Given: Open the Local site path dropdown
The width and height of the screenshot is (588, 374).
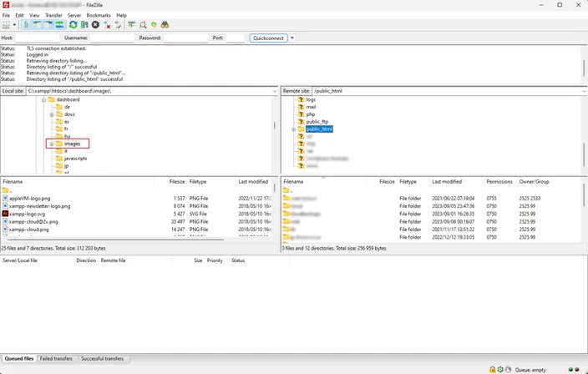Looking at the screenshot, I should point(275,91).
